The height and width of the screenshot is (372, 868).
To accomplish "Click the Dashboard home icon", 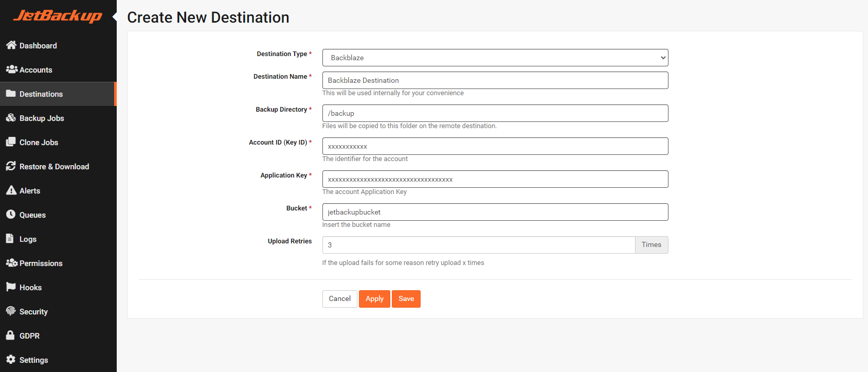I will 11,45.
